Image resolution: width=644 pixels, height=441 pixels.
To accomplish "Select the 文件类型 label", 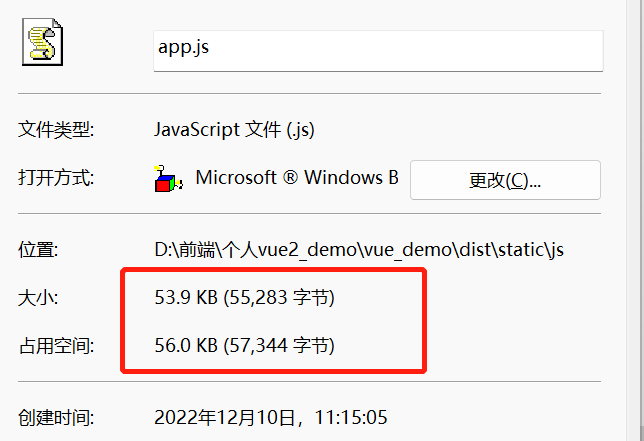I will click(56, 130).
